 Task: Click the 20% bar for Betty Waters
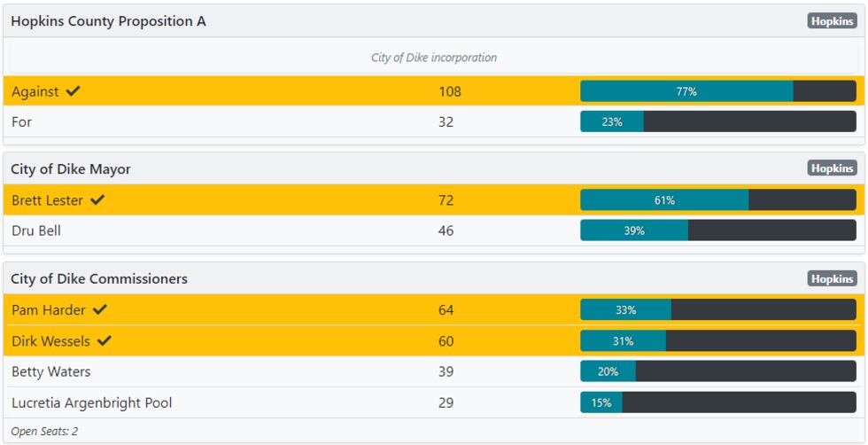coord(718,371)
